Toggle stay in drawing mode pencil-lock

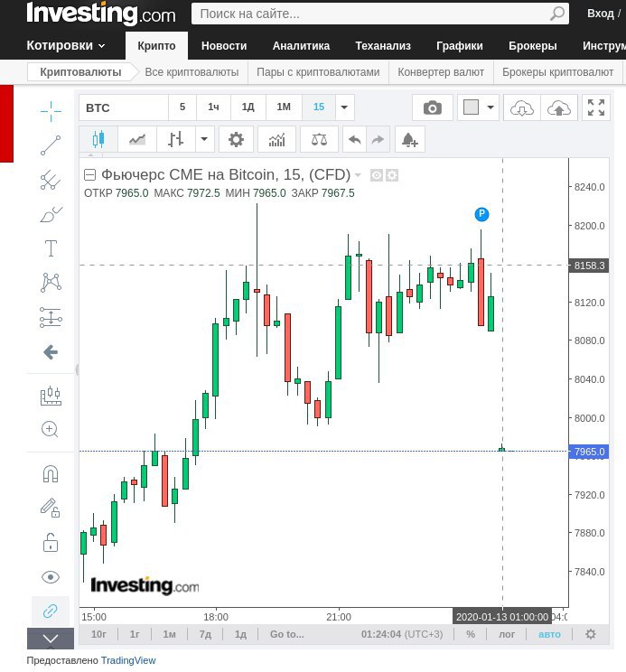click(x=50, y=508)
